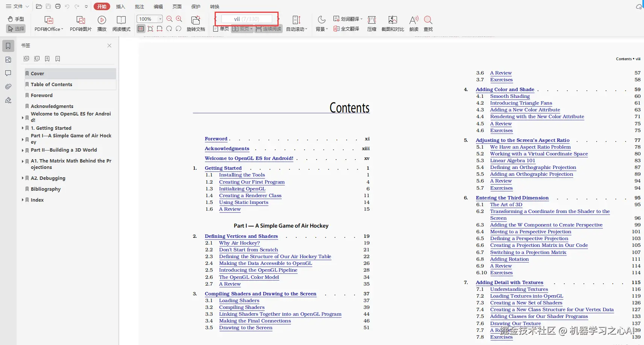Click the 旋转文档 rotate document button
Image resolution: width=644 pixels, height=345 pixels.
point(196,23)
